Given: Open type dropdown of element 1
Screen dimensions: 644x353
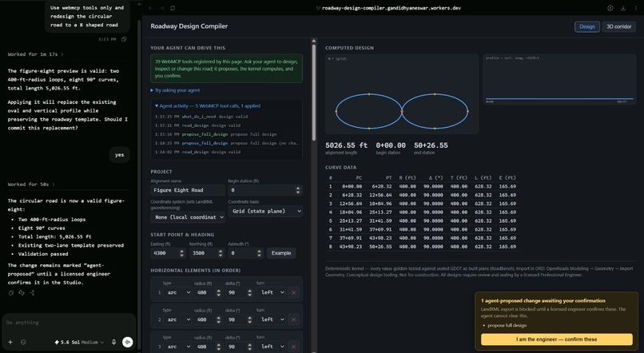Looking at the screenshot, I should coord(178,292).
